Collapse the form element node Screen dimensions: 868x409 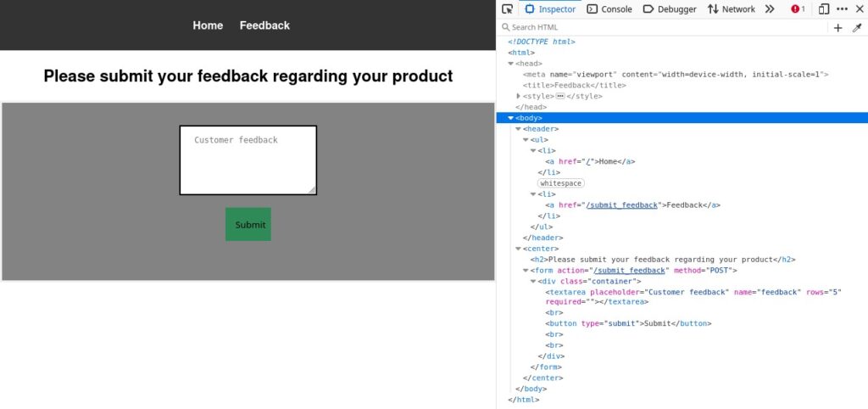point(526,270)
